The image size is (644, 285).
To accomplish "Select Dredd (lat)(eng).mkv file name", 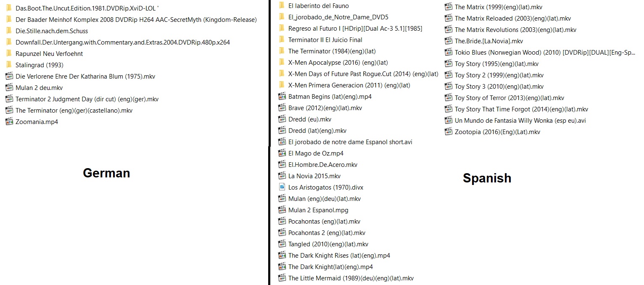I will click(317, 130).
